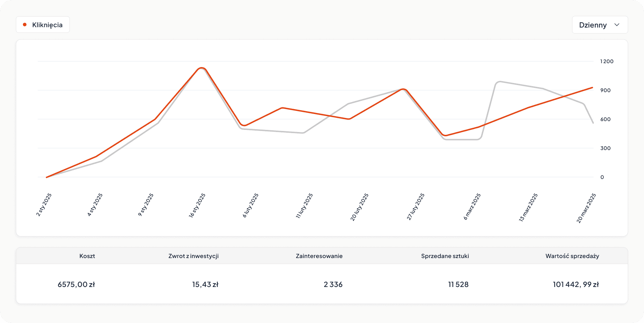Click the orange dot in Kliknięcia legend
This screenshot has height=323, width=644.
(x=25, y=25)
